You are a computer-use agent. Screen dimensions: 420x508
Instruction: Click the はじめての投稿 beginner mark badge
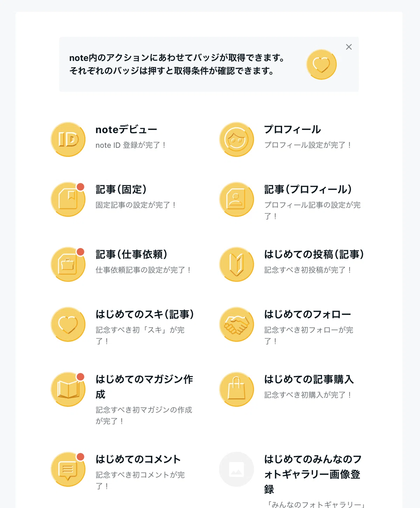[237, 265]
